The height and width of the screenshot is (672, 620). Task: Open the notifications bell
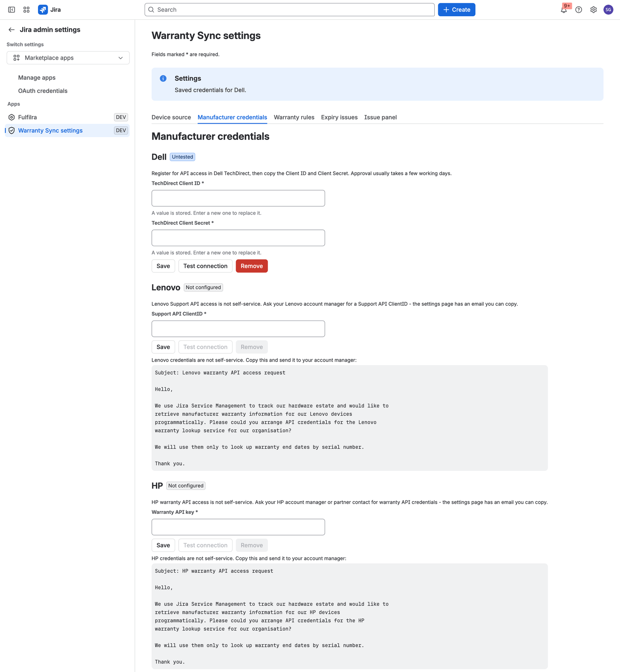(564, 10)
